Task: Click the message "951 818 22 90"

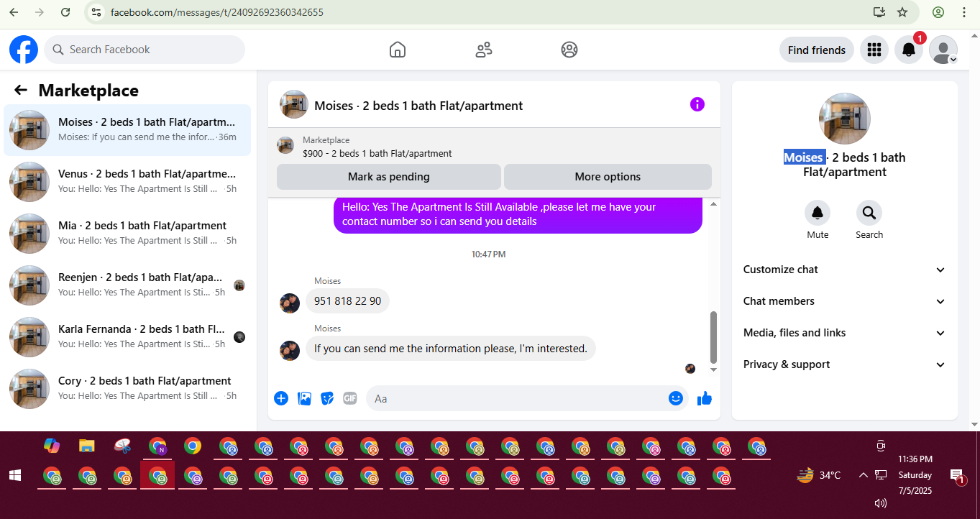Action: (x=348, y=301)
